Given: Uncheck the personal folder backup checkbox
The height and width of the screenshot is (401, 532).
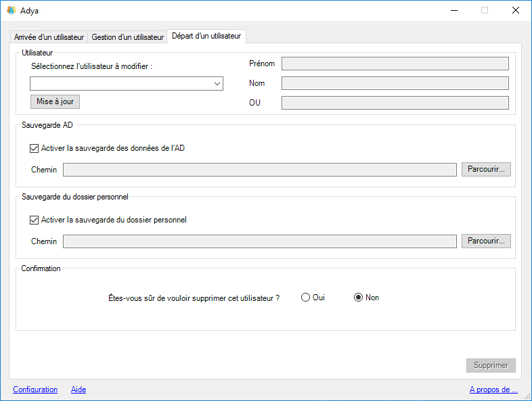Looking at the screenshot, I should pyautogui.click(x=35, y=220).
